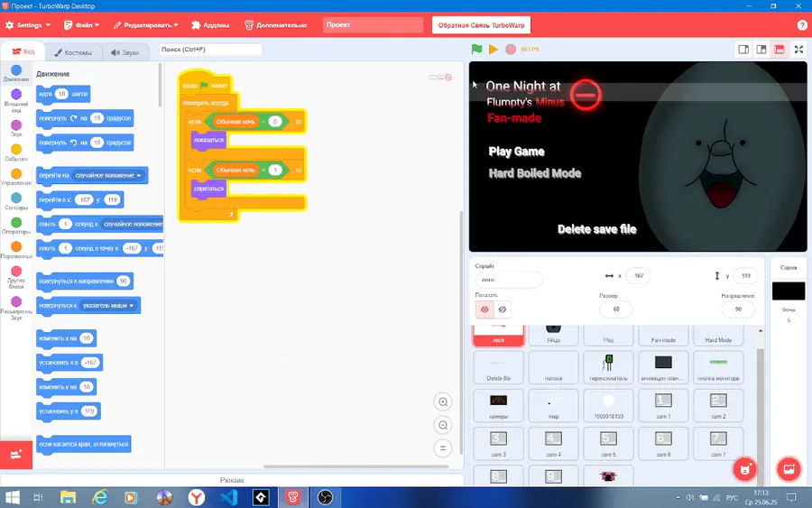The image size is (812, 508).
Task: Open File Explorer from taskbar
Action: pyautogui.click(x=68, y=498)
